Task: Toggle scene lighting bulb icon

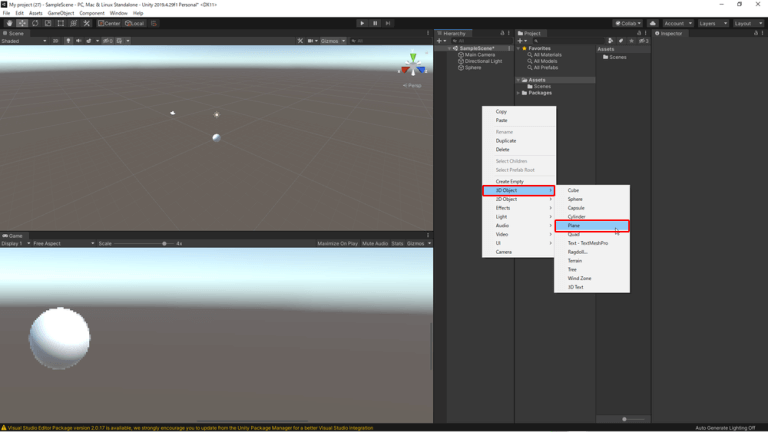Action: [x=68, y=41]
